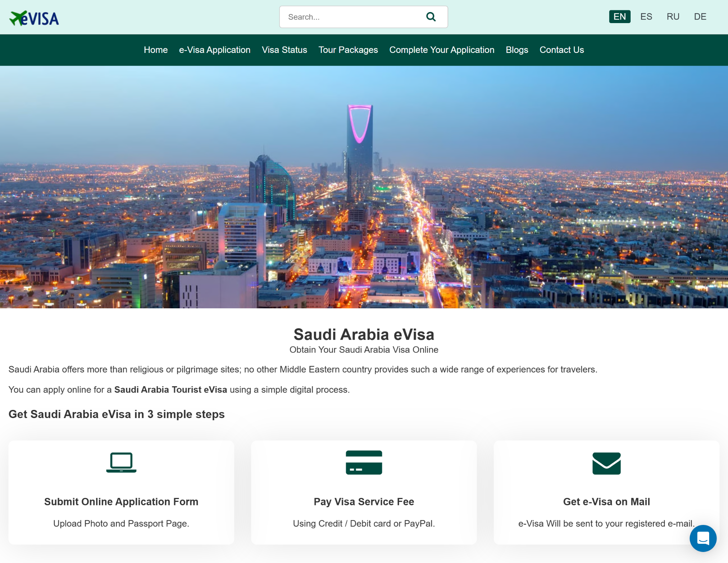
Task: Open the Home menu item
Action: tap(156, 50)
